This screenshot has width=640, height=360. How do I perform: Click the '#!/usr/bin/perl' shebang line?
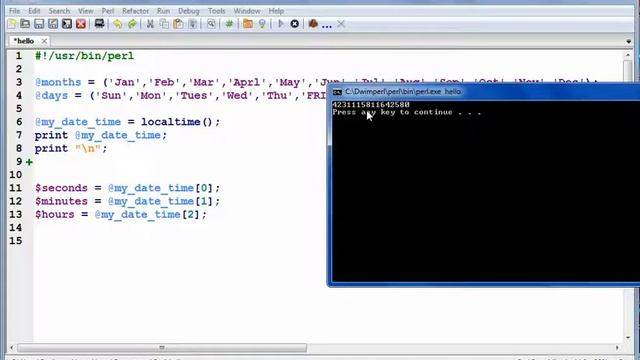pos(84,56)
